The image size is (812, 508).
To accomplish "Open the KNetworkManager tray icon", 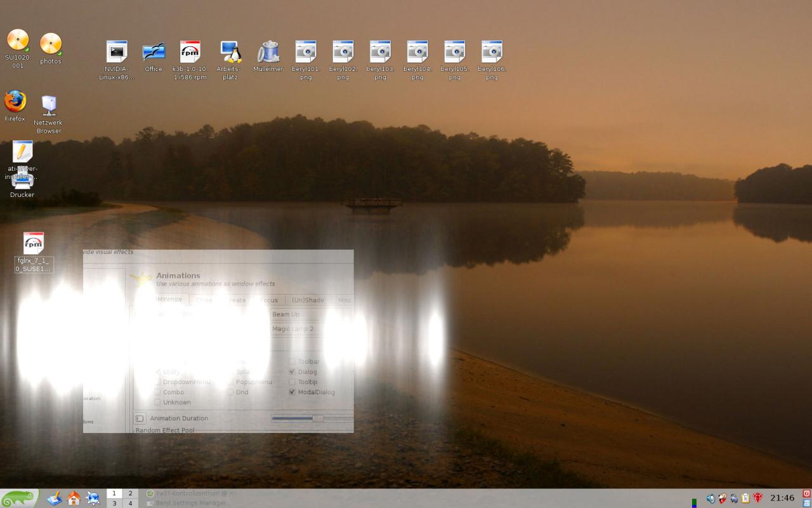I will tap(734, 498).
